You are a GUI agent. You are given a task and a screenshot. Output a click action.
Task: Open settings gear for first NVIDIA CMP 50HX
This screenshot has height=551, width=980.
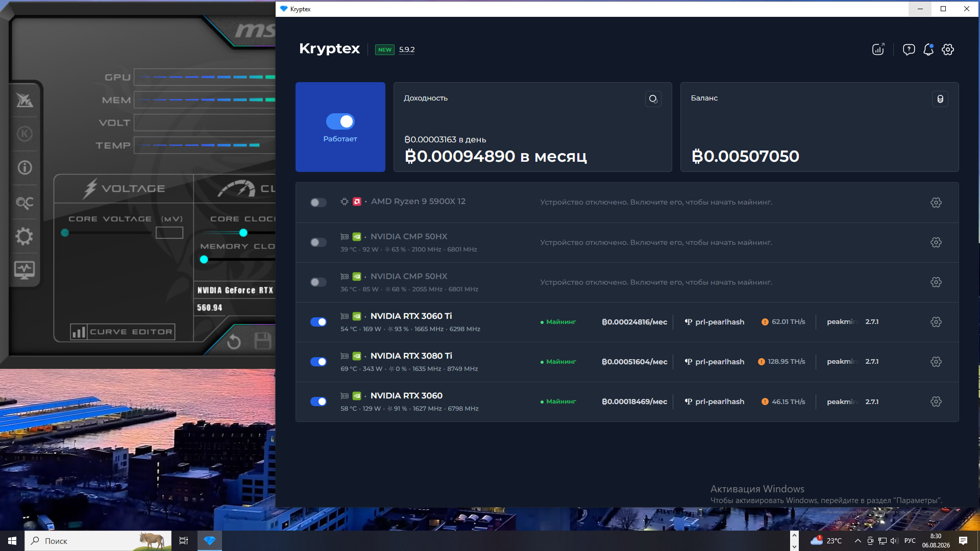pyautogui.click(x=936, y=242)
